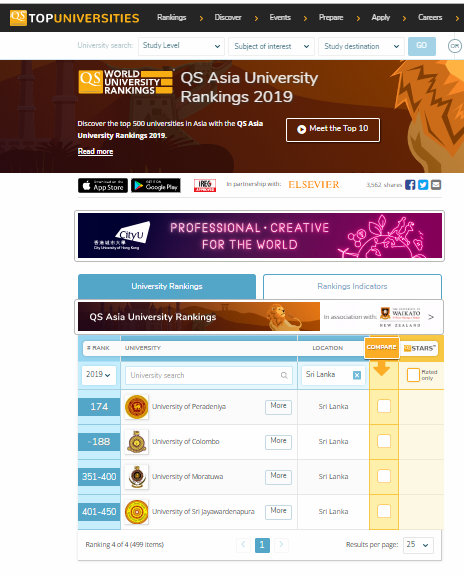Open University of Moratuwa link
Screen dimensions: 464x576
coord(187,476)
